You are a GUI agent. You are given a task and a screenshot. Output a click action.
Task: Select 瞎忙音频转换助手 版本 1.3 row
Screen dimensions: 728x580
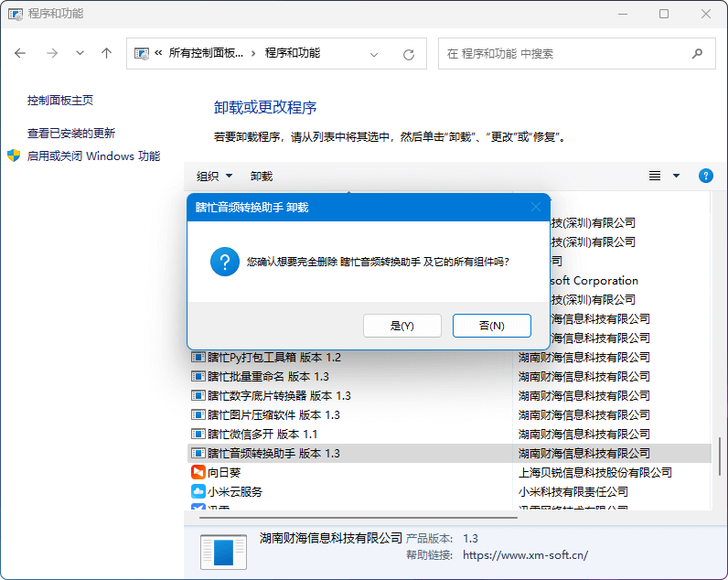click(448, 453)
